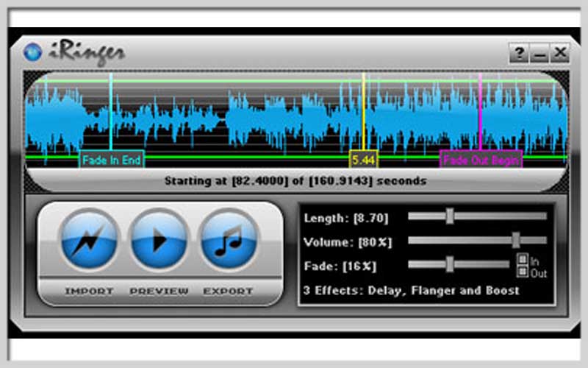Click the iRinger globe logo icon
Image resolution: width=588 pixels, height=368 pixels.
coord(32,52)
